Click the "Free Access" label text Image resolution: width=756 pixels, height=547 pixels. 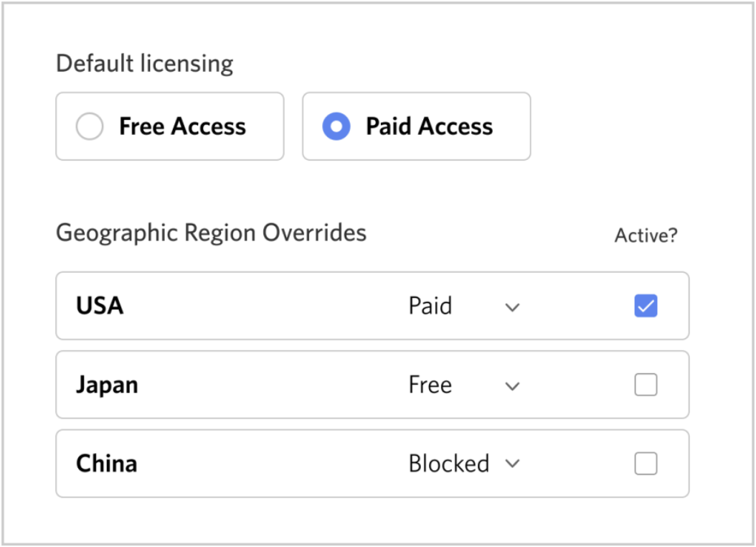[x=182, y=127]
